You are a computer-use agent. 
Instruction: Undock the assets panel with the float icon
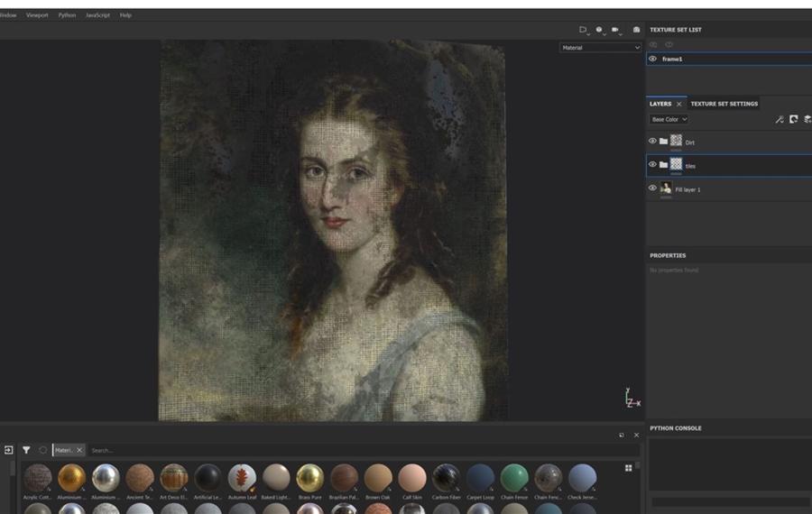622,436
